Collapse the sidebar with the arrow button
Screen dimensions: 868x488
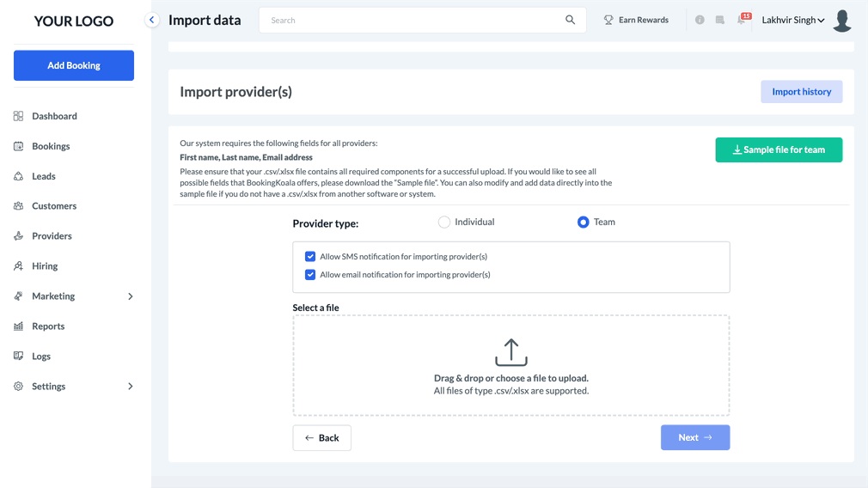pos(152,20)
